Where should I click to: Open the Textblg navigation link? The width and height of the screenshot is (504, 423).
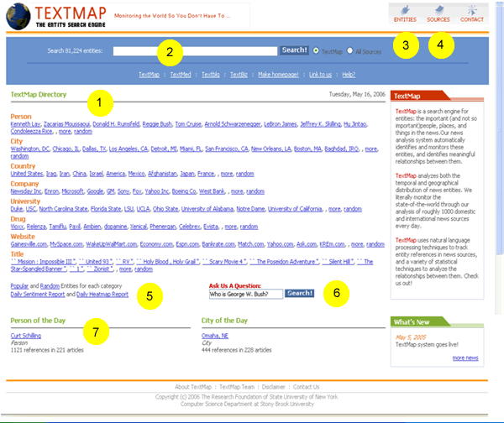[x=211, y=75]
